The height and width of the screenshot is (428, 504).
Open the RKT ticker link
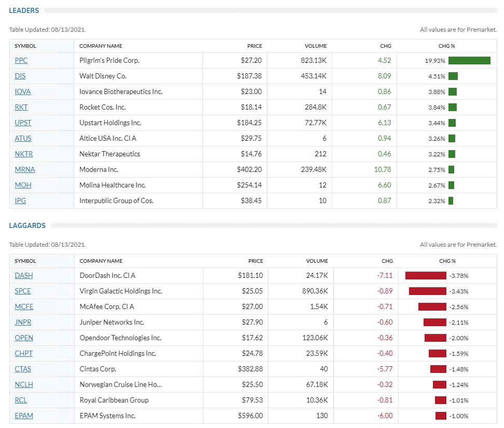coord(21,107)
